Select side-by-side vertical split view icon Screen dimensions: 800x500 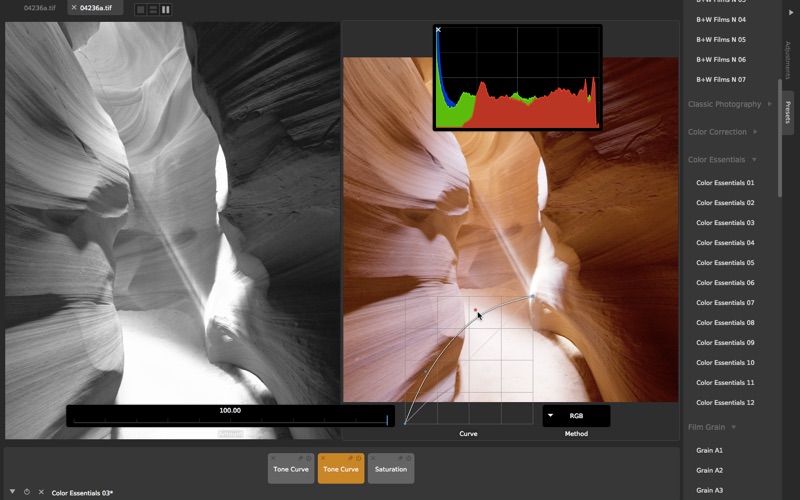[166, 9]
